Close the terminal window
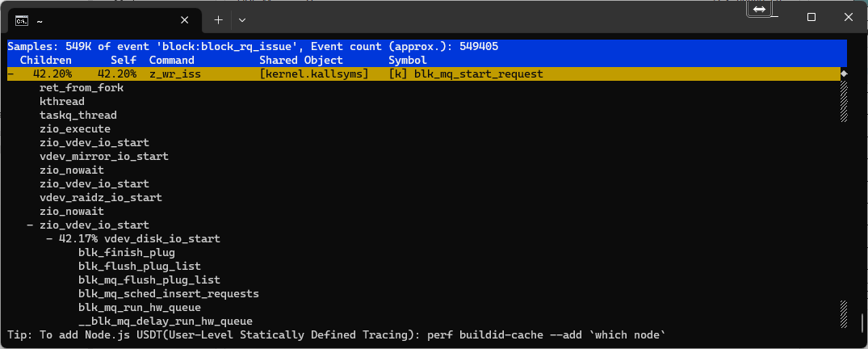Screen dimensions: 868x349 tap(849, 18)
